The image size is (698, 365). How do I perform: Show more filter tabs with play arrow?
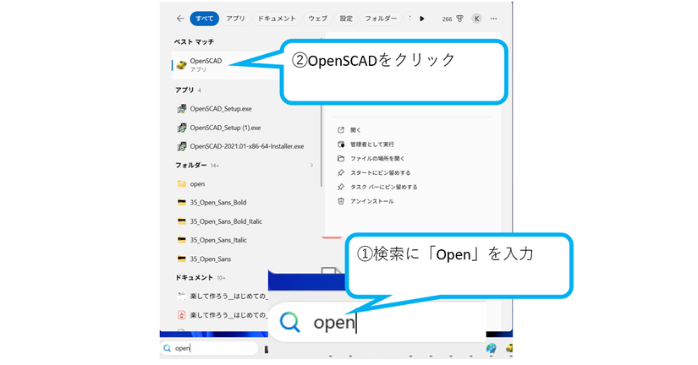point(422,19)
